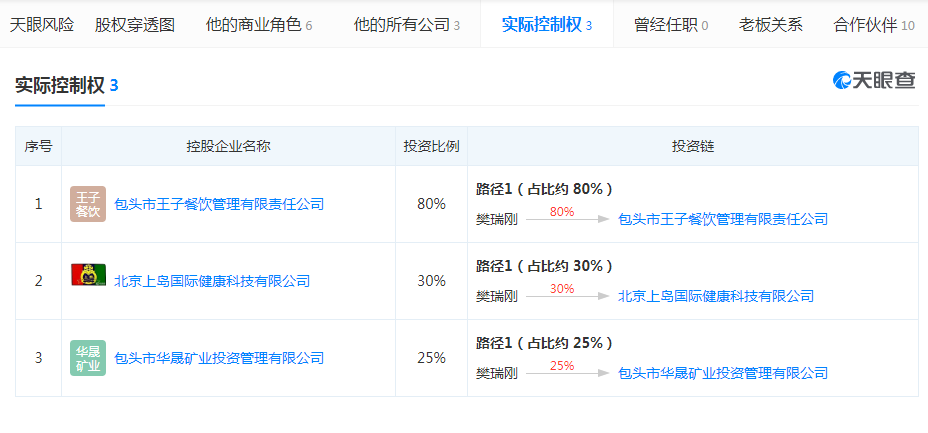
Task: Select the 实际控制权 tab
Action: pos(547,25)
